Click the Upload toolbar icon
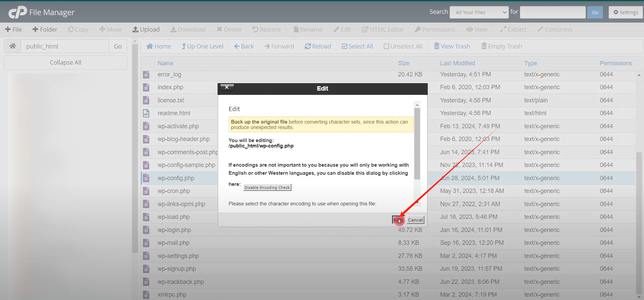The height and width of the screenshot is (300, 644). coord(136,30)
